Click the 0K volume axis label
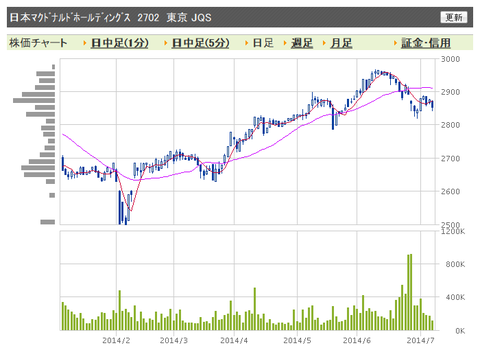The height and width of the screenshot is (361, 480). 460,331
